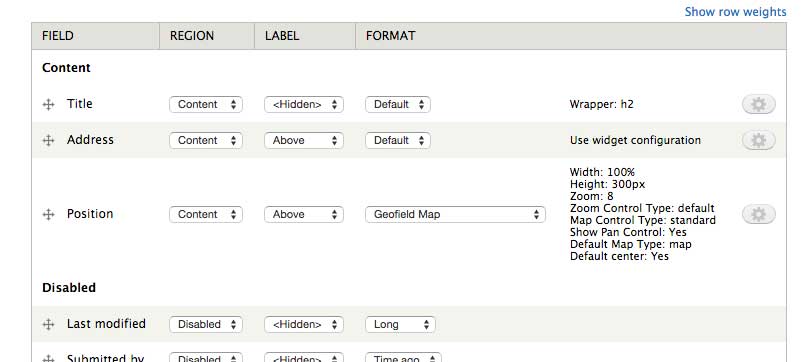The image size is (808, 362).
Task: Click the Position row drag handle icon
Action: (x=48, y=215)
